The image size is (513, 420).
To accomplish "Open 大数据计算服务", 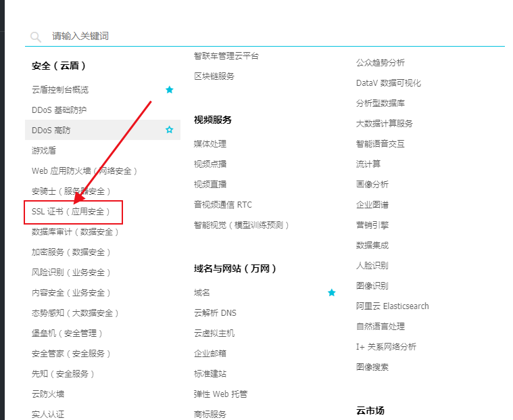I will coord(385,124).
